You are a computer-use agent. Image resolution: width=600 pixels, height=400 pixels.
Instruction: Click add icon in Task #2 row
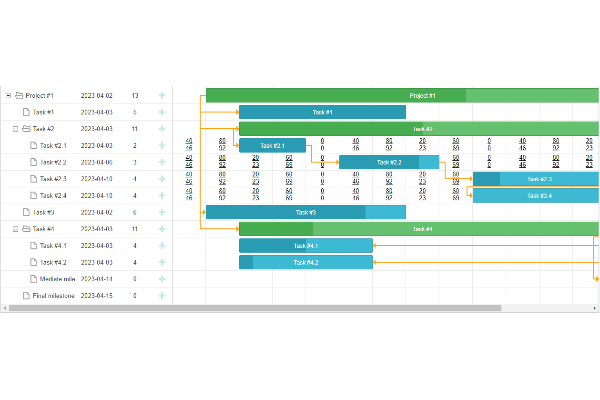[161, 129]
